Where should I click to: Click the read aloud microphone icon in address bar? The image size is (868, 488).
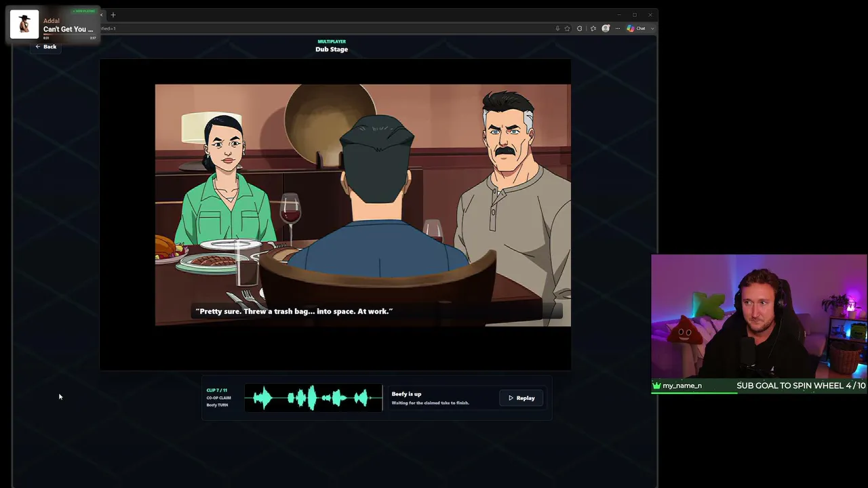(x=557, y=28)
